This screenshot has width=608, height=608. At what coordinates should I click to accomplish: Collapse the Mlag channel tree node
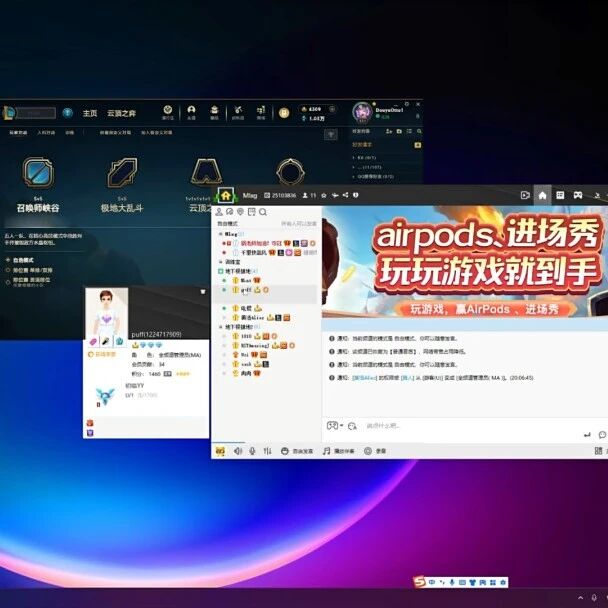[x=221, y=234]
